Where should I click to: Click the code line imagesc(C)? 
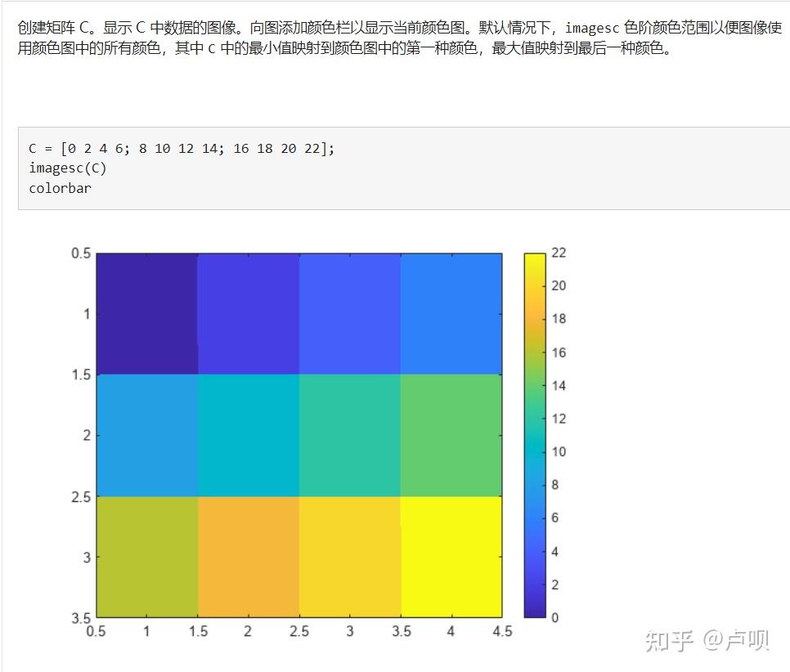pos(68,168)
